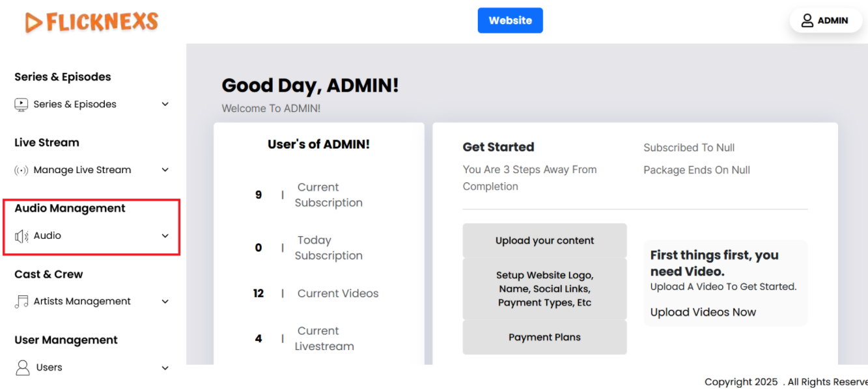Click the blue Website button
This screenshot has height=389, width=868.
(x=510, y=21)
